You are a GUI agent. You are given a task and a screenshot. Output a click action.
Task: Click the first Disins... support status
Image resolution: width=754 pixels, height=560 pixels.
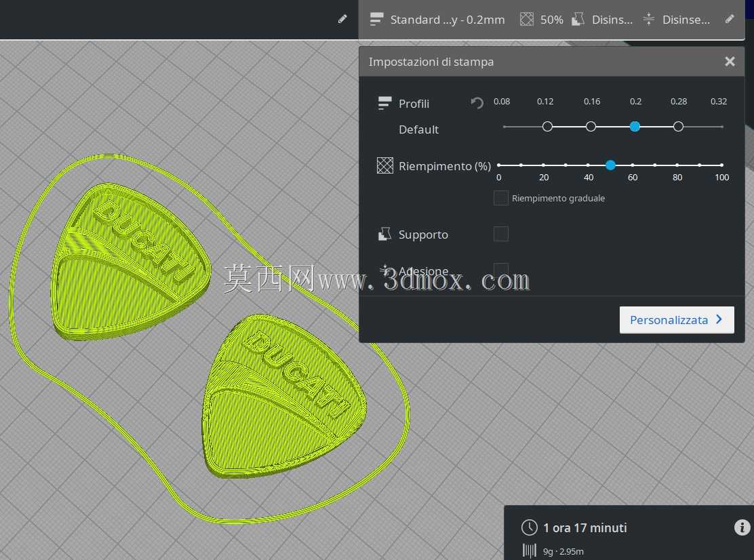click(x=612, y=20)
